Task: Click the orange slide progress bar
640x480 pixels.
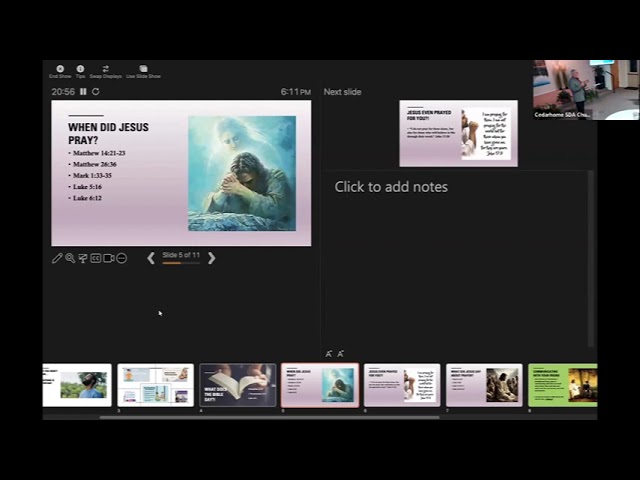Action: coord(181,263)
